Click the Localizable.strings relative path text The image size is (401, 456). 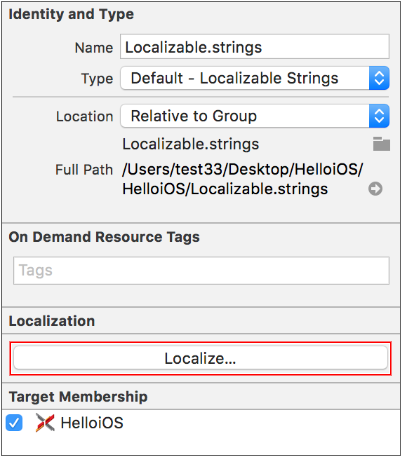191,144
